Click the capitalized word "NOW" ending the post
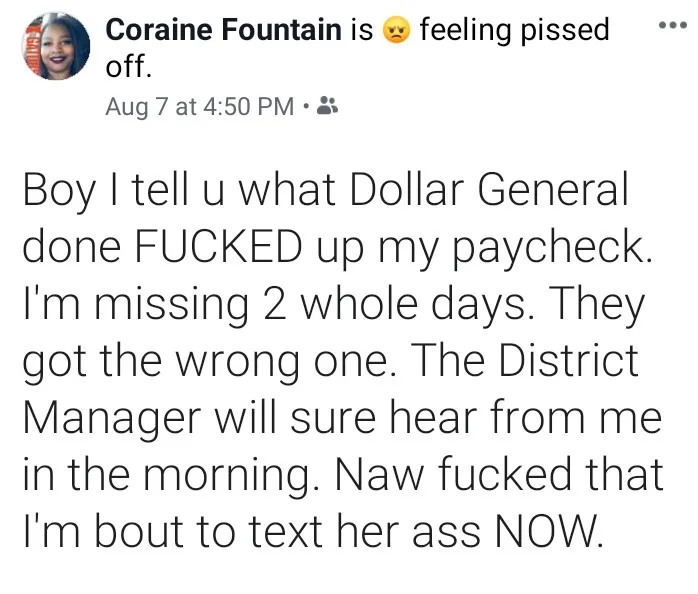Viewport: 698px width, 594px height. [544, 531]
